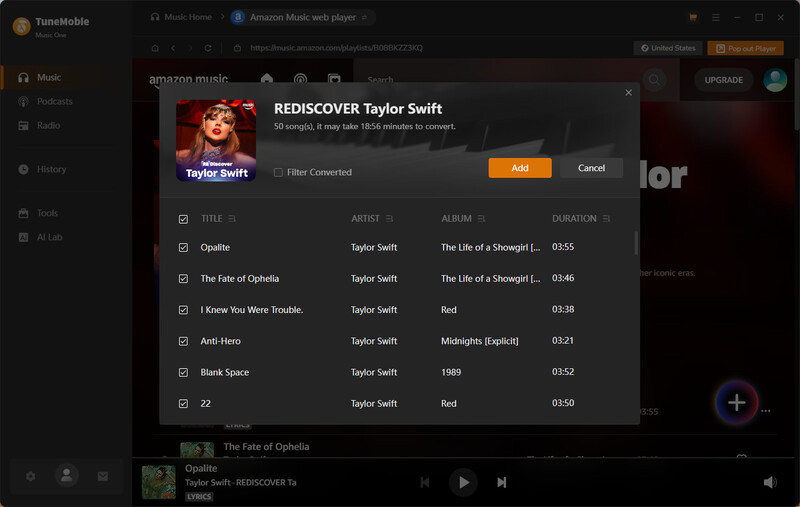Uncheck The Fate of Ophelia checkbox

[x=184, y=278]
